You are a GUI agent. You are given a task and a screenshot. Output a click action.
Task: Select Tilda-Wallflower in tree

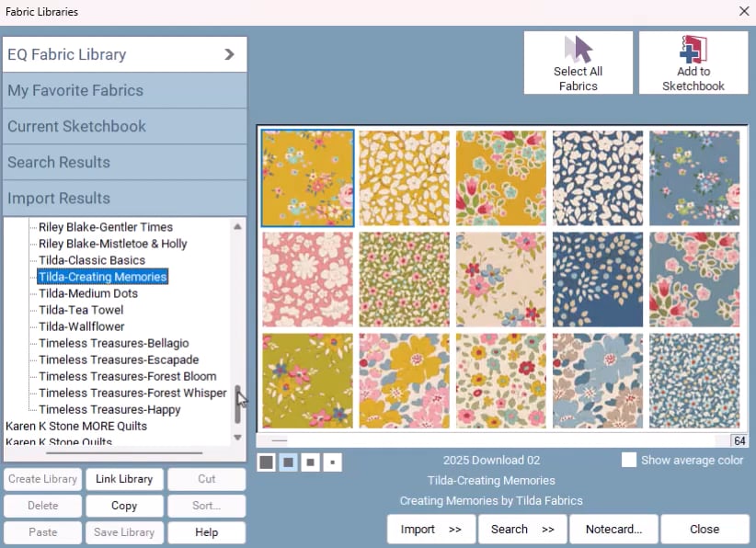point(82,326)
